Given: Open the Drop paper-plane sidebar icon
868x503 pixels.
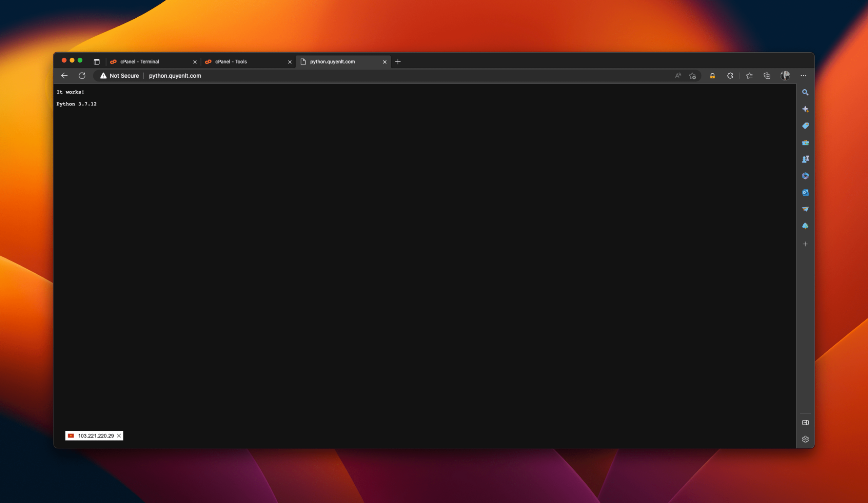Looking at the screenshot, I should (805, 209).
